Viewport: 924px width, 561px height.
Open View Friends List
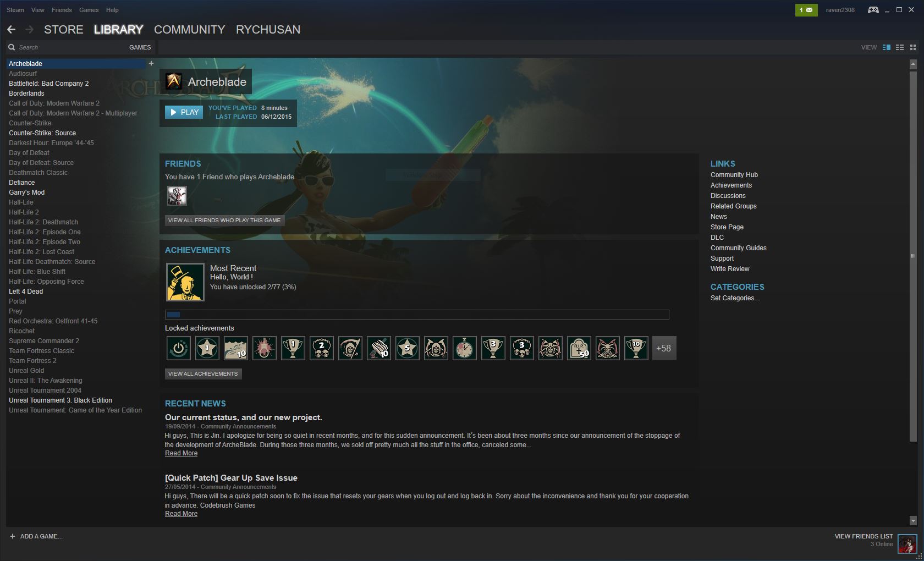(864, 536)
